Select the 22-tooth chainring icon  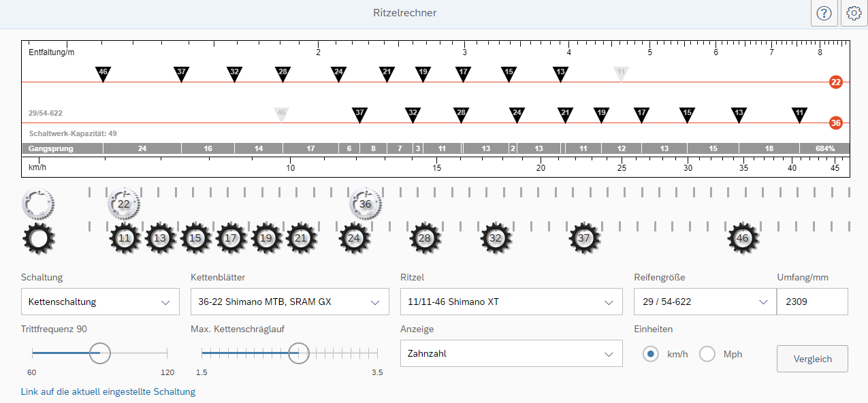(124, 204)
